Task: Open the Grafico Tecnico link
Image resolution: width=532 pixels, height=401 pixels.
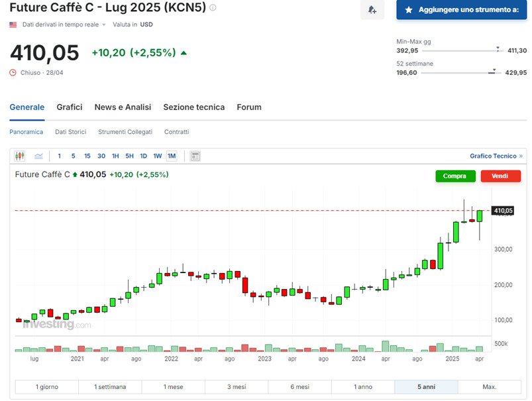Action: click(496, 156)
